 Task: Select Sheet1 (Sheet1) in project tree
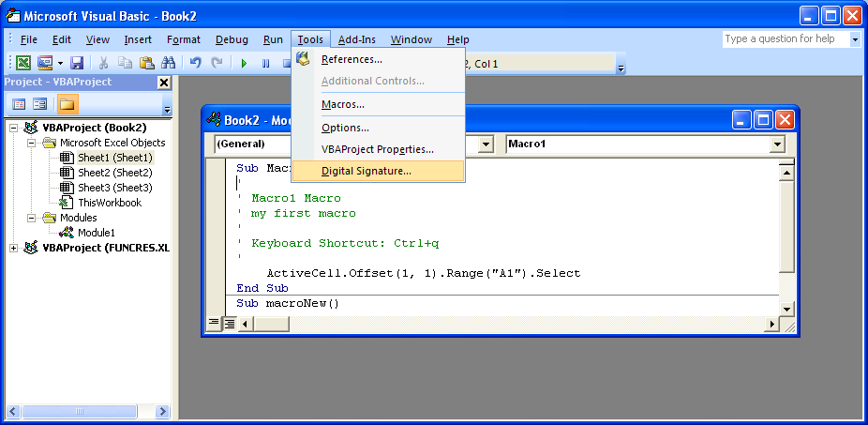click(114, 158)
